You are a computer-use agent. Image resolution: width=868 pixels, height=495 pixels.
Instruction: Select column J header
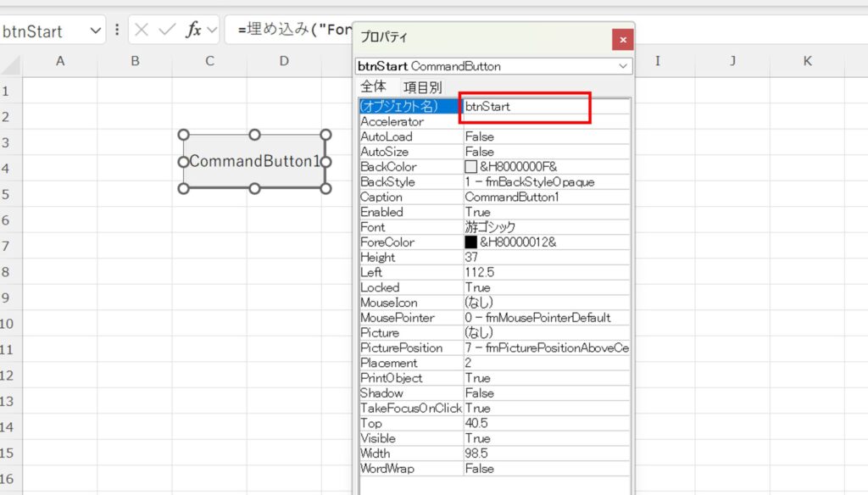pos(732,61)
